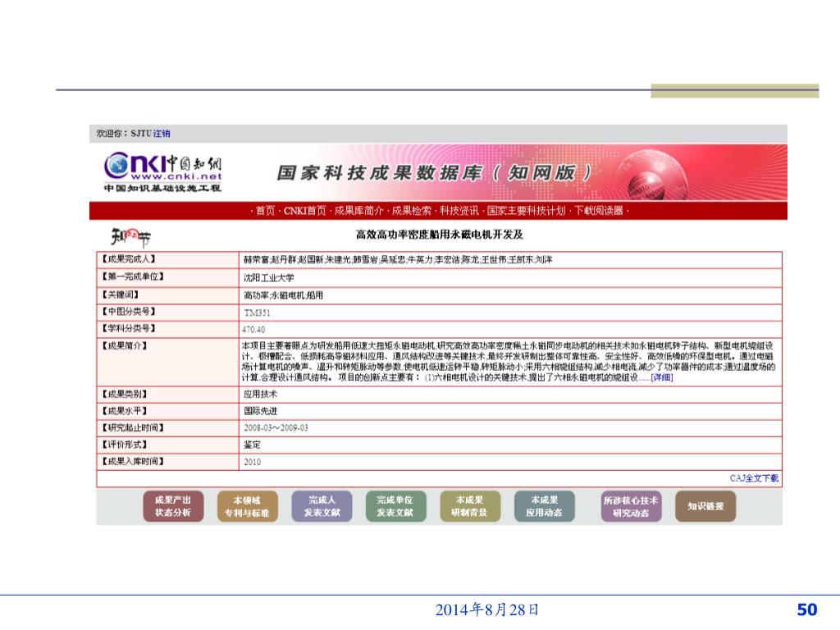Select the classification code TM351

pos(257,313)
